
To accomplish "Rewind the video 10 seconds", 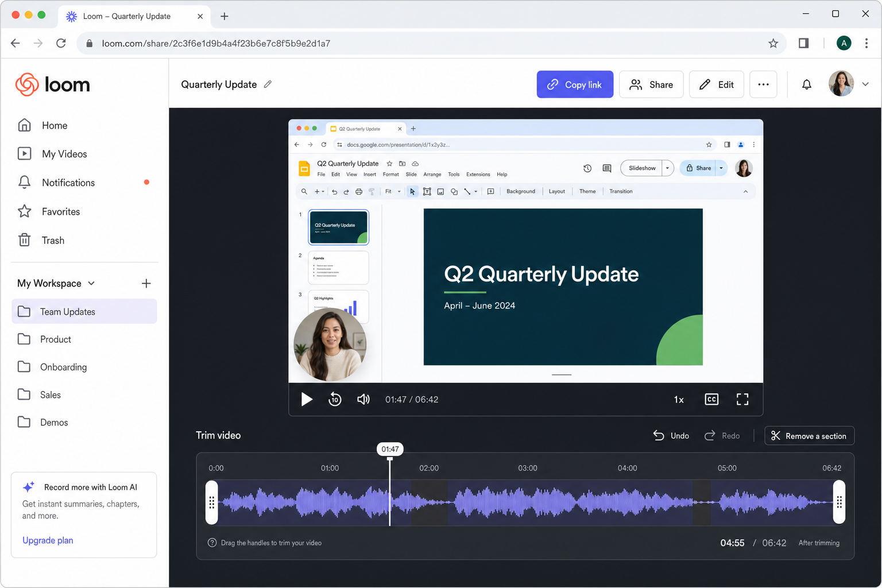I will pos(335,399).
